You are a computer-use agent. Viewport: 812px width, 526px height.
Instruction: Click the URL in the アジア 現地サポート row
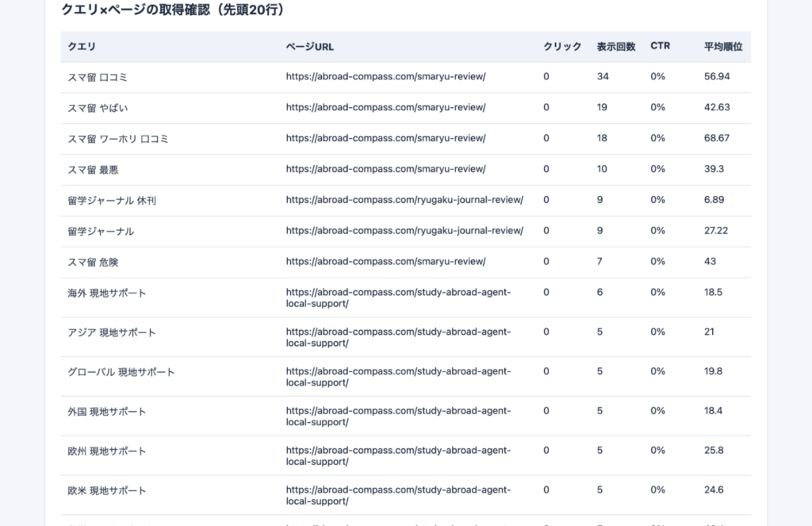(x=398, y=337)
